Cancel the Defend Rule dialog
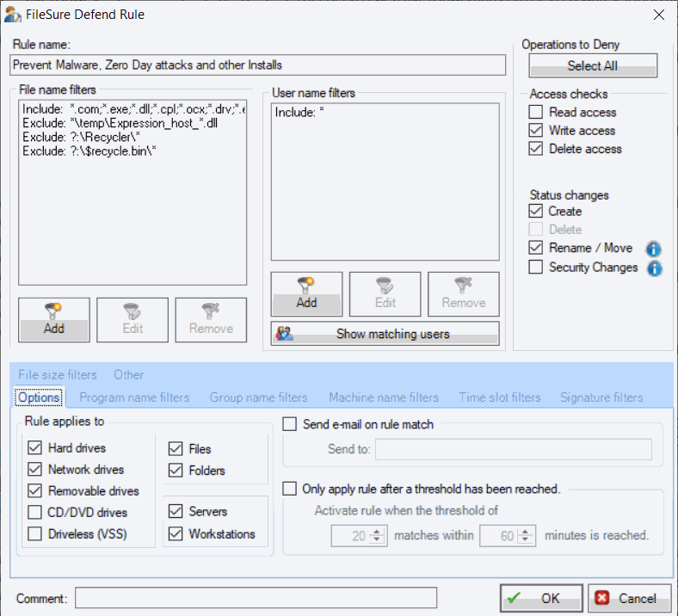Viewport: 678px width, 616px height. pyautogui.click(x=630, y=598)
